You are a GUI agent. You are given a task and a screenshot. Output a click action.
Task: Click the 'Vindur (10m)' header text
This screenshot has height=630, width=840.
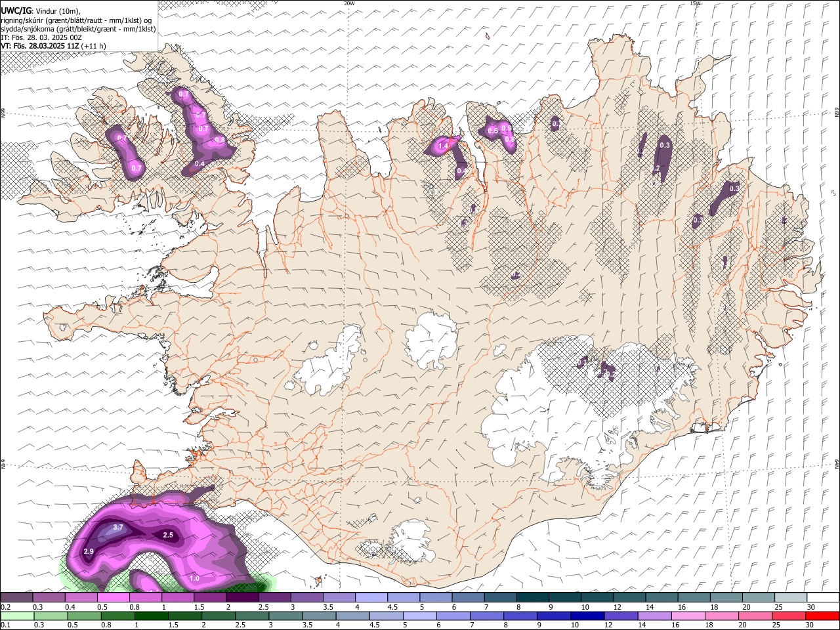pos(57,11)
